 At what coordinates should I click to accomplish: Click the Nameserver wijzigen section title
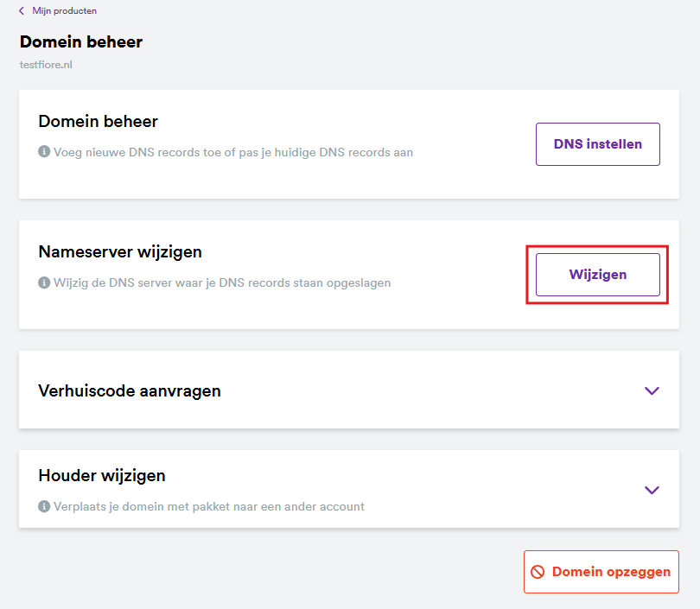pos(120,251)
